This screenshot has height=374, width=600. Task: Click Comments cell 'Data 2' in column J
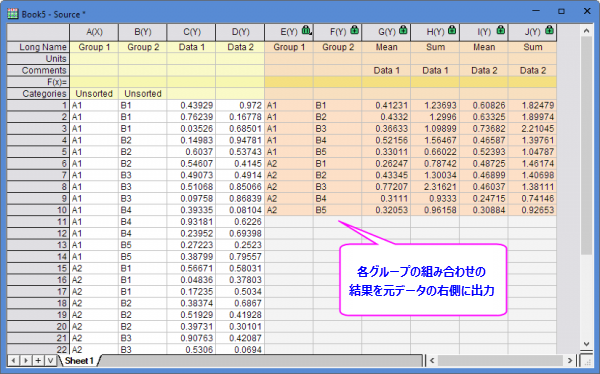[532, 70]
